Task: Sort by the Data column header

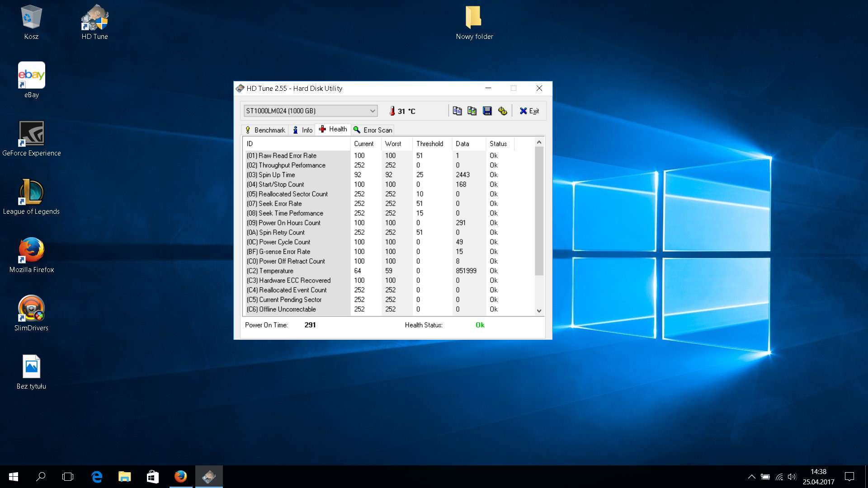Action: coord(468,144)
